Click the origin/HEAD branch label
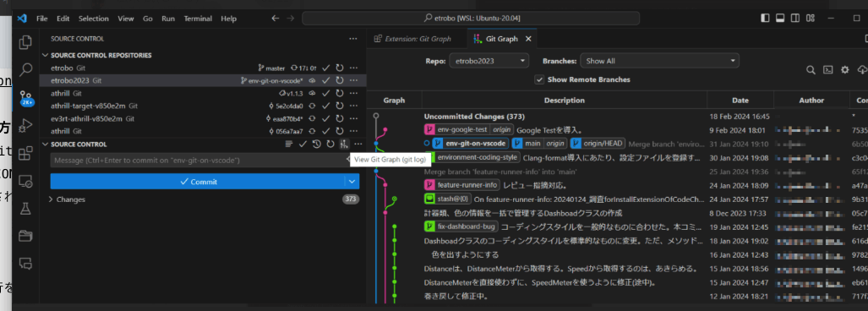The image size is (868, 311). (598, 144)
